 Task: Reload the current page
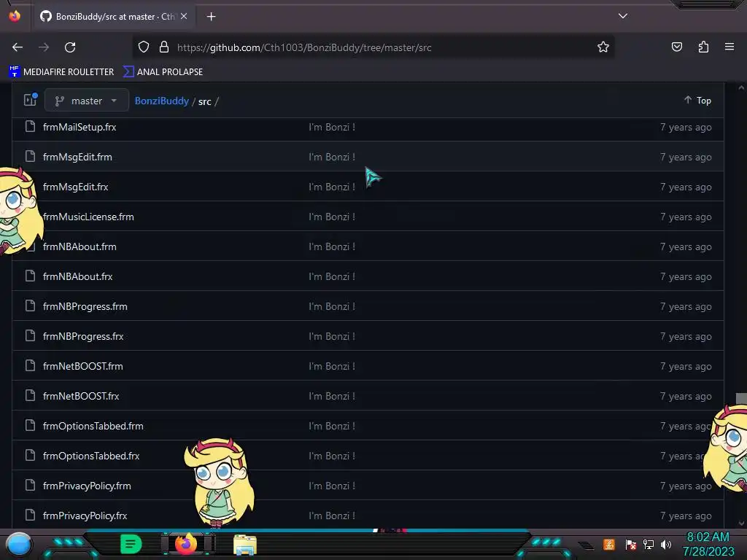point(70,47)
